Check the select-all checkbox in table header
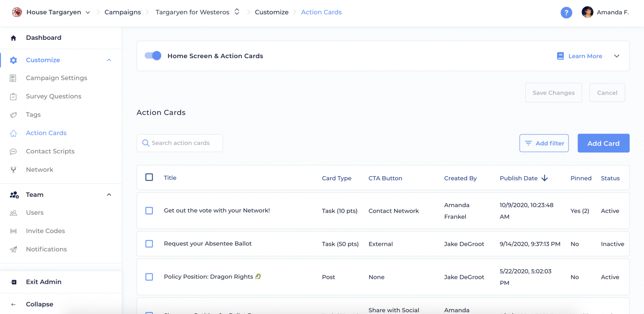Image resolution: width=644 pixels, height=314 pixels. [149, 177]
